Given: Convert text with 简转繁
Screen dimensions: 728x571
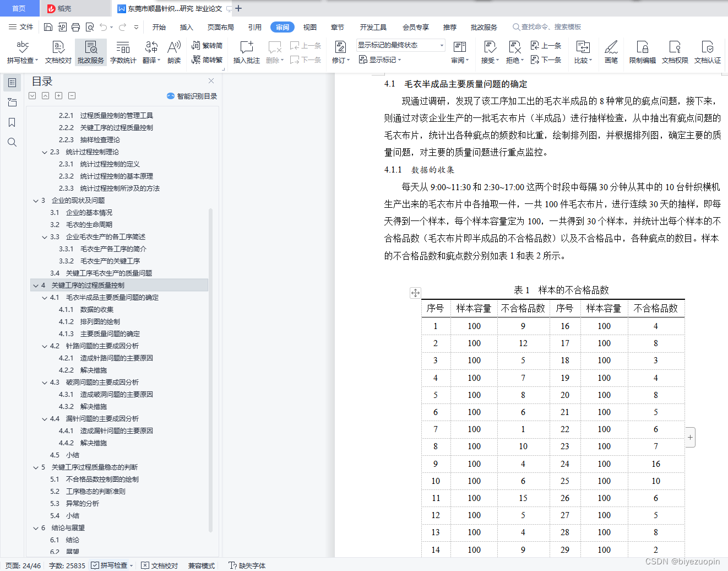Looking at the screenshot, I should [x=207, y=60].
